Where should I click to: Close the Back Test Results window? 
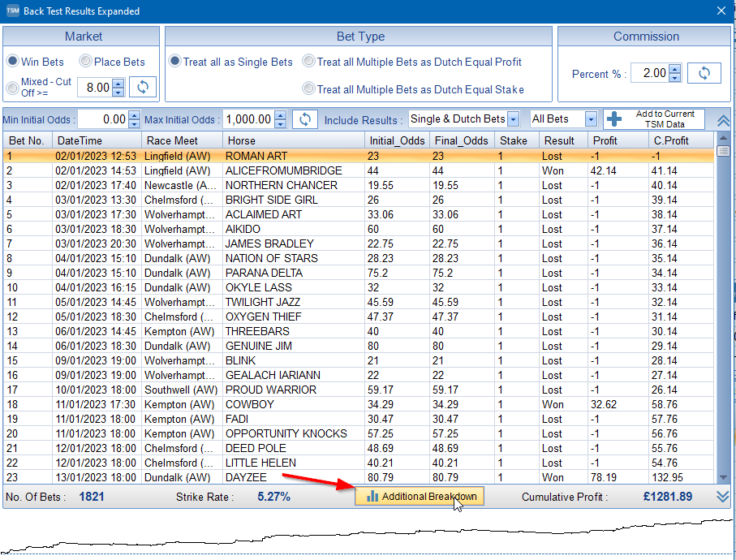(721, 11)
